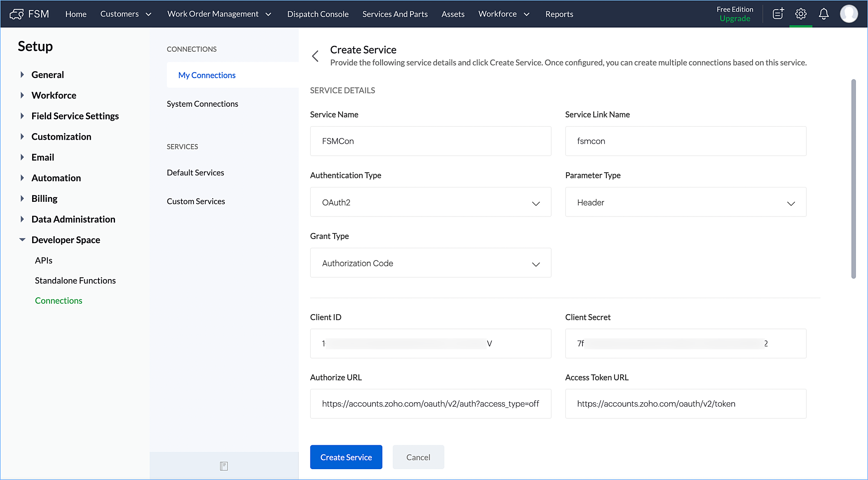Go back using the left arrow
The height and width of the screenshot is (480, 868).
[316, 56]
